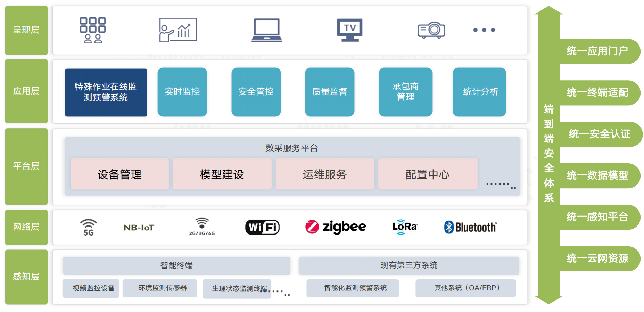Select the Bluetooth logo
Viewport: 644px width, 312px height.
click(471, 227)
